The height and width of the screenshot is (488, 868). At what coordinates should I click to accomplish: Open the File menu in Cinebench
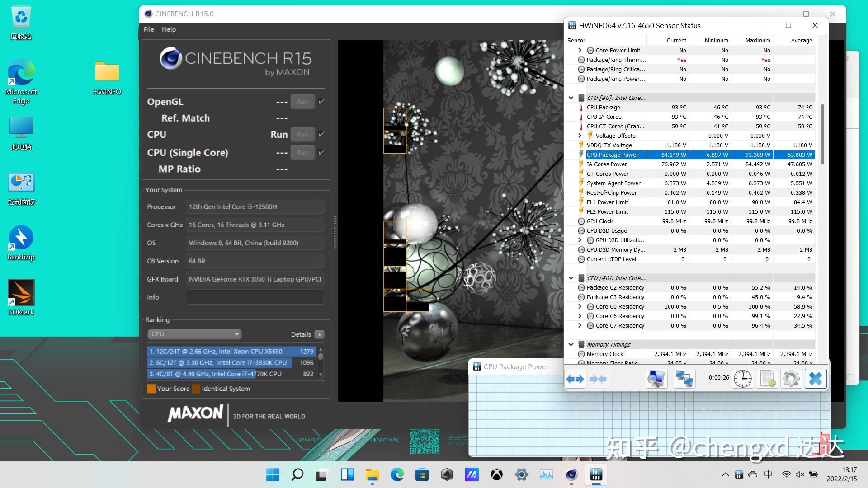pyautogui.click(x=149, y=29)
